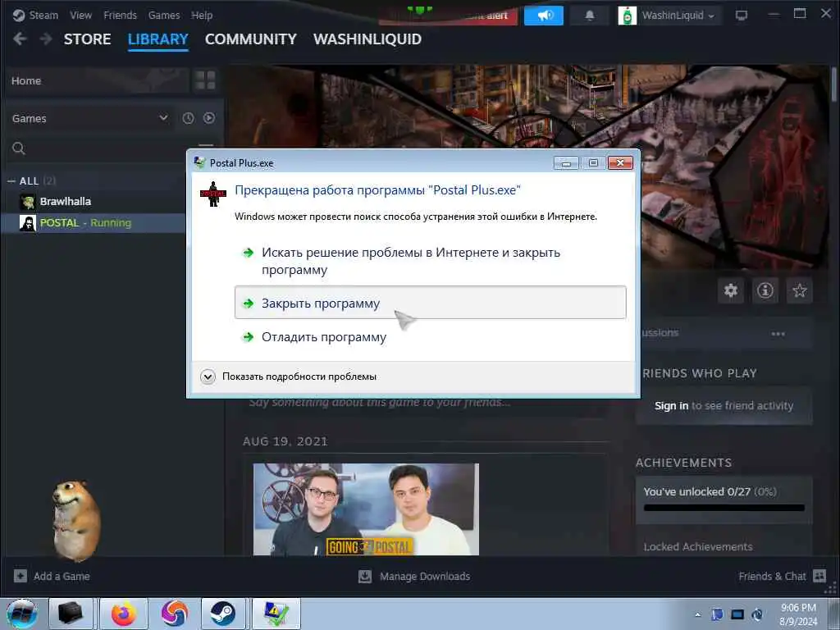Viewport: 840px width, 630px height.
Task: Open the announcements megaphone button
Action: (x=544, y=15)
